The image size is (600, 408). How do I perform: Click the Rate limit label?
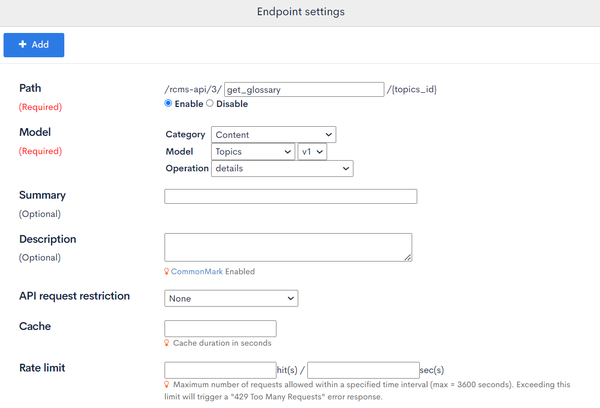(x=42, y=368)
